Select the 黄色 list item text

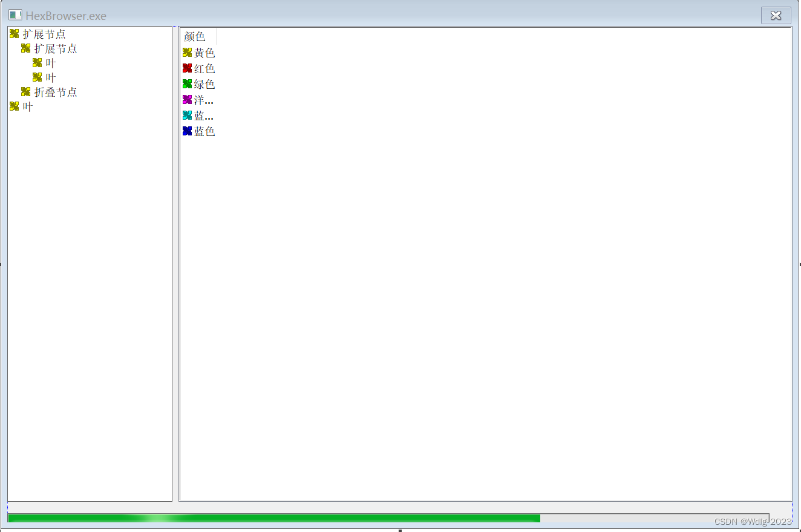(x=204, y=53)
